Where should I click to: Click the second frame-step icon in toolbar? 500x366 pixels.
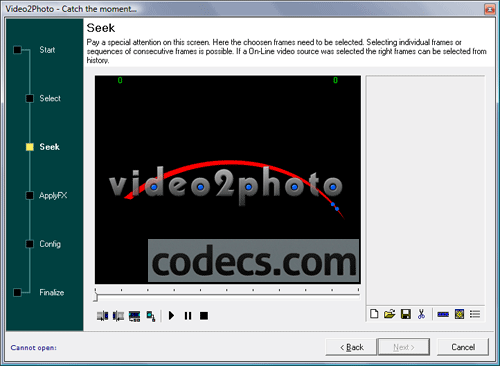[118, 316]
